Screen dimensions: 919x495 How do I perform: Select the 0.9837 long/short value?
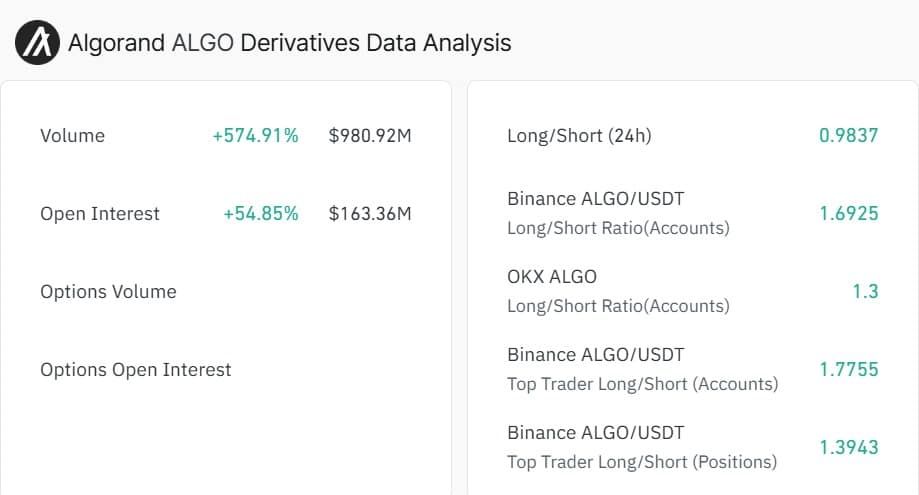click(x=849, y=136)
